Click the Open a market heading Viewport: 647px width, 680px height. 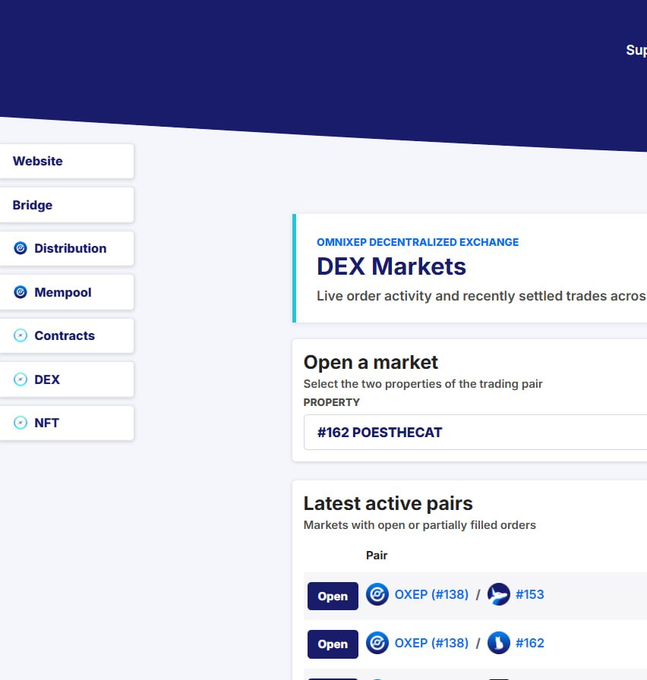tap(371, 362)
